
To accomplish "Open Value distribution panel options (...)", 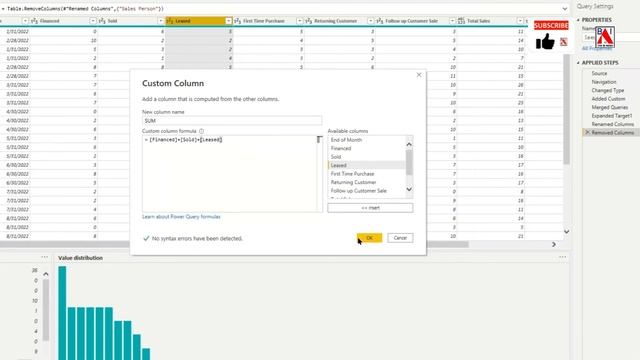I will 562,257.
